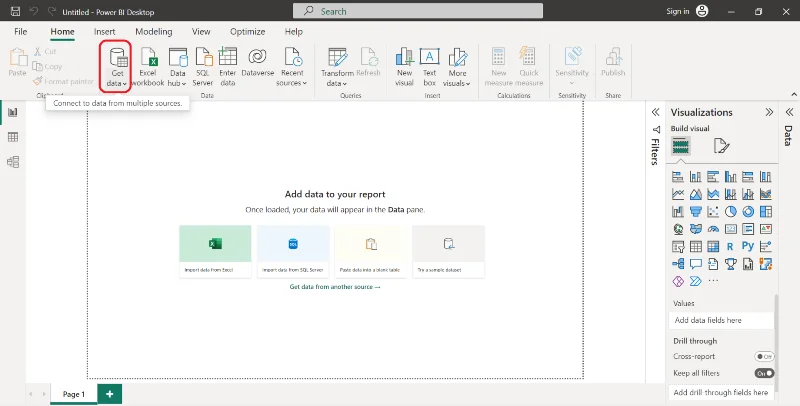This screenshot has width=800, height=406.
Task: Select the Treemap visual
Action: point(766,212)
